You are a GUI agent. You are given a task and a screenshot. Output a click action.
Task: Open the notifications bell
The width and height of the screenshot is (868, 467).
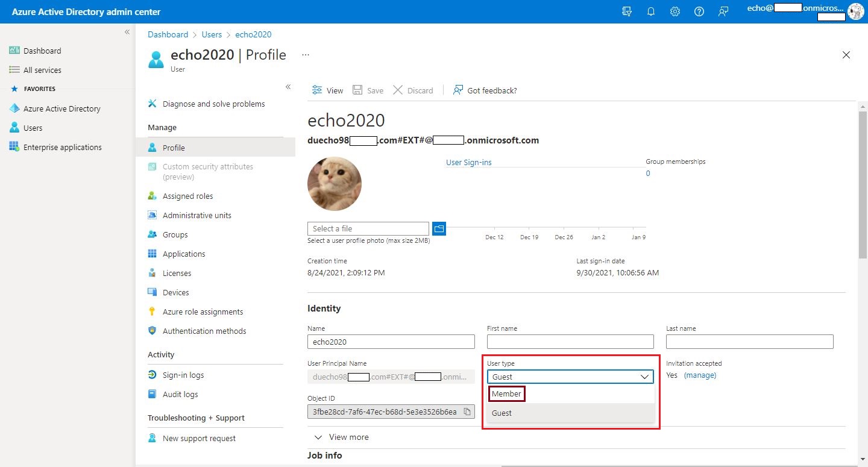coord(651,11)
